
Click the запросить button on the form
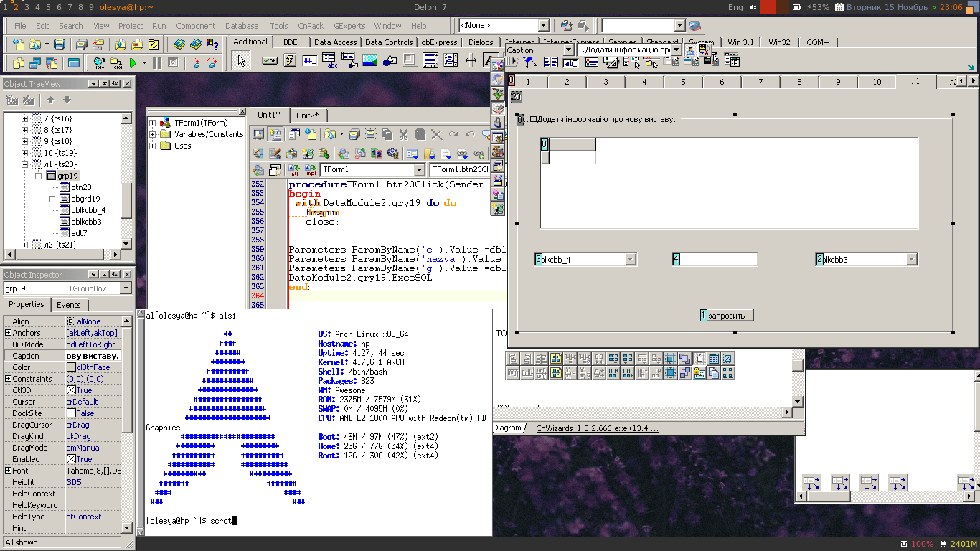tap(727, 315)
